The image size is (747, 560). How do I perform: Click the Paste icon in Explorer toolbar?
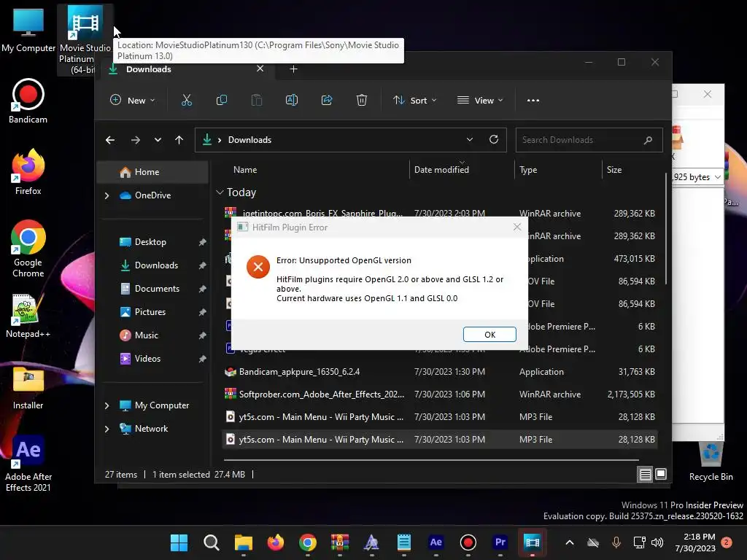click(256, 101)
